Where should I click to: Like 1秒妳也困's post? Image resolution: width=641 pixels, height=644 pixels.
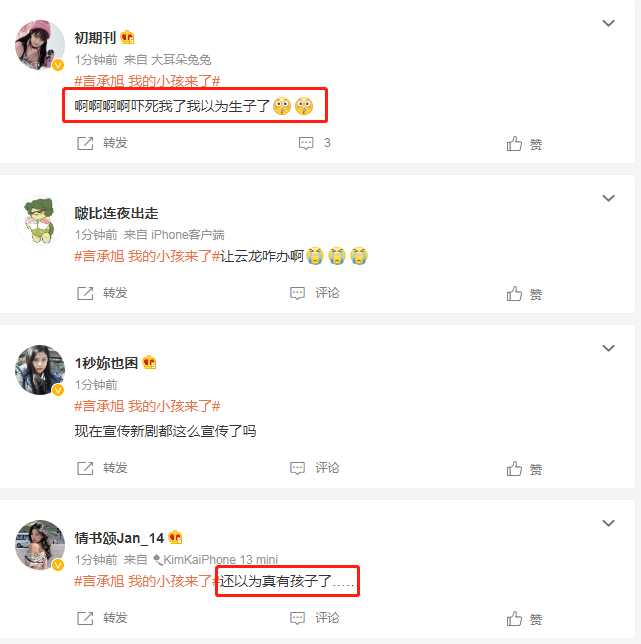point(524,469)
